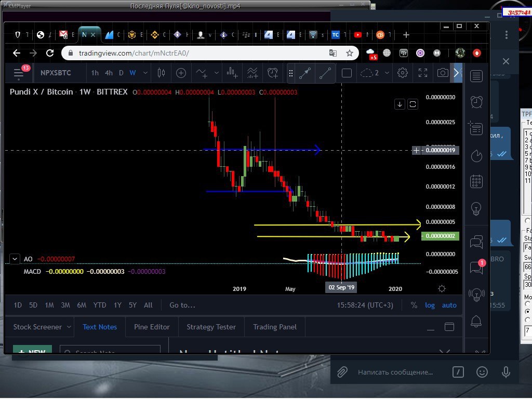The width and height of the screenshot is (532, 399).
Task: Open the Indicators button
Action: [x=202, y=73]
